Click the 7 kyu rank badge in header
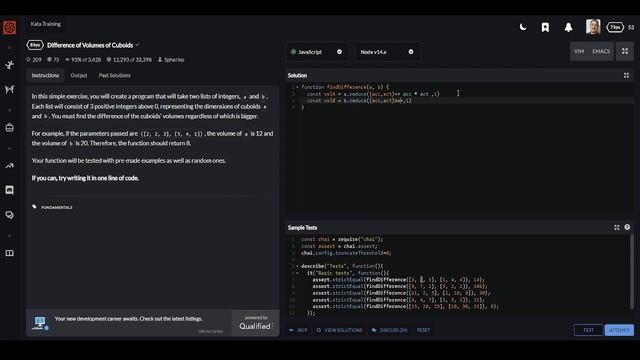Viewport: 640px width, 360px height. click(x=615, y=27)
